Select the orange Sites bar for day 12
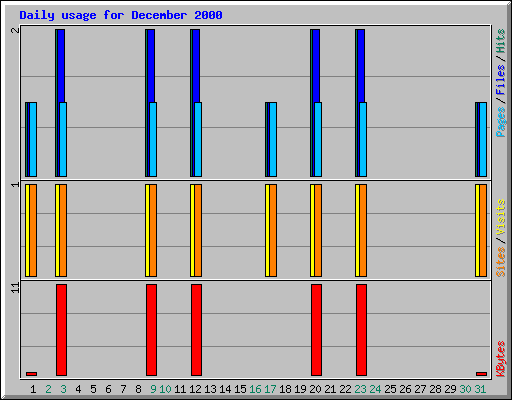This screenshot has width=512, height=400. point(198,230)
